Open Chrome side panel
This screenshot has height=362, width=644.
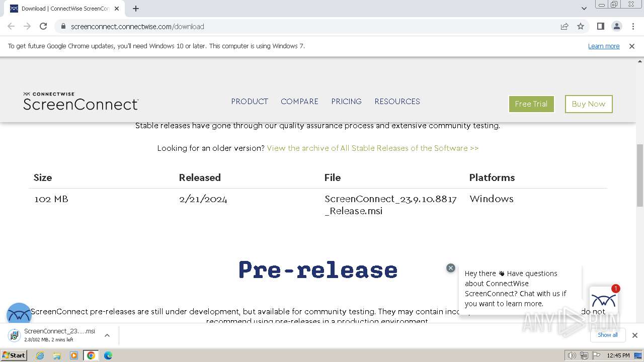[600, 26]
